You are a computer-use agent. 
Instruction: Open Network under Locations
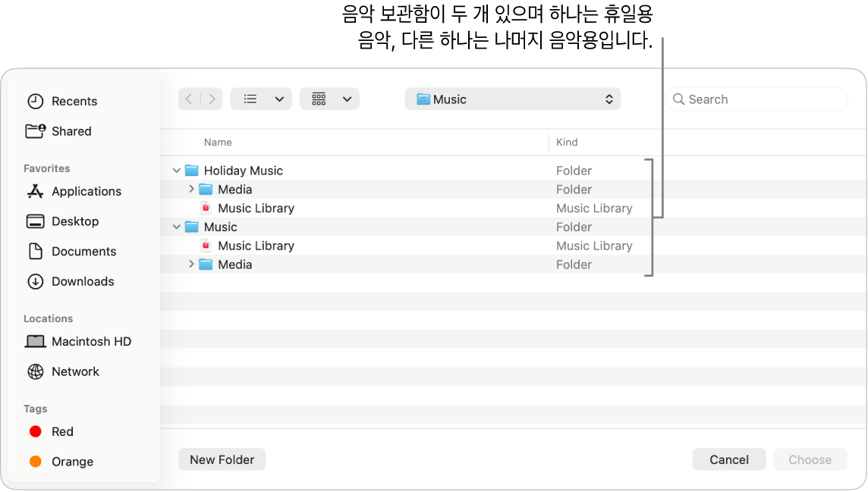pos(63,371)
